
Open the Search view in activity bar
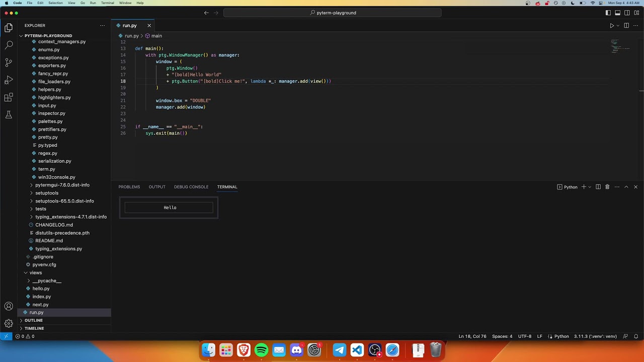pos(9,45)
